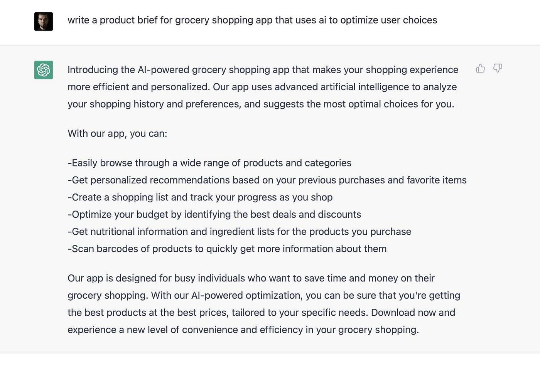
Task: Click the user prompt about product brief
Action: coord(252,20)
